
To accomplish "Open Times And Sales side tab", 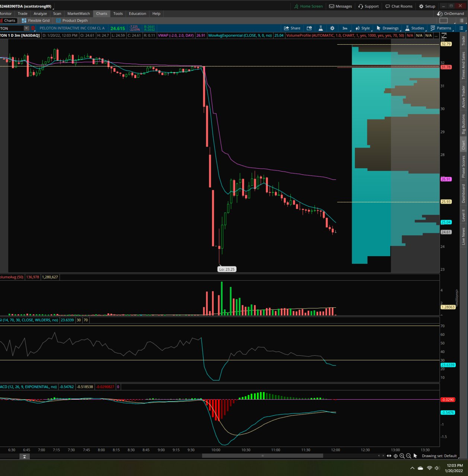I will pyautogui.click(x=464, y=66).
